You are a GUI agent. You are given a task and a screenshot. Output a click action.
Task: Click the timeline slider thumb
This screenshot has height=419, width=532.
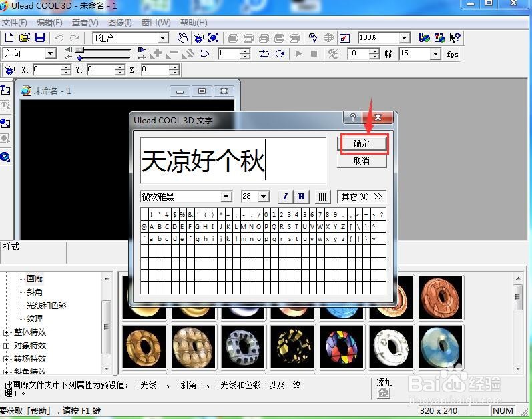(x=79, y=50)
